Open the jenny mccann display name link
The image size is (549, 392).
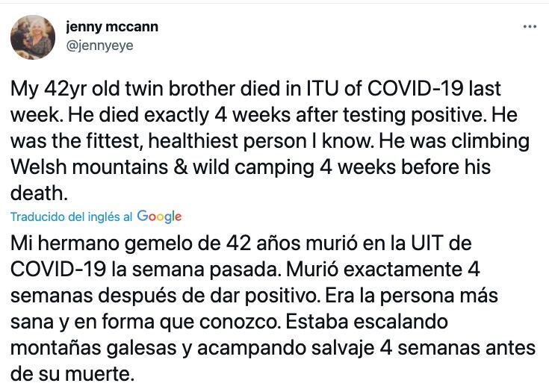tap(111, 27)
